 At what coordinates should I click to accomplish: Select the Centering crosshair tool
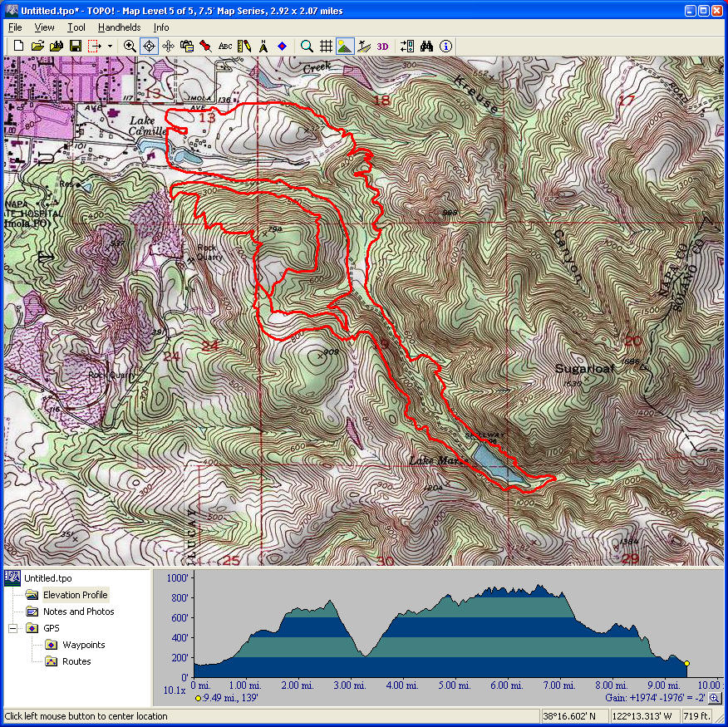point(149,47)
